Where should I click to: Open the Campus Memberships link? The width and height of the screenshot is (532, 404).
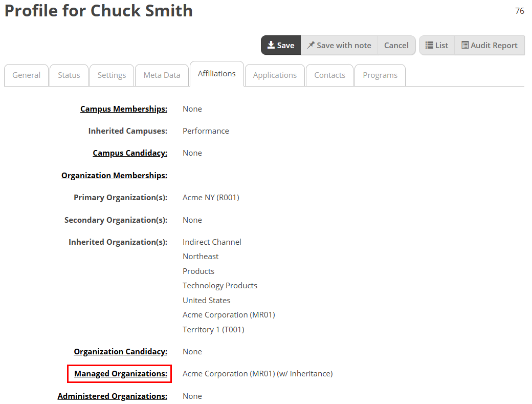(x=124, y=109)
